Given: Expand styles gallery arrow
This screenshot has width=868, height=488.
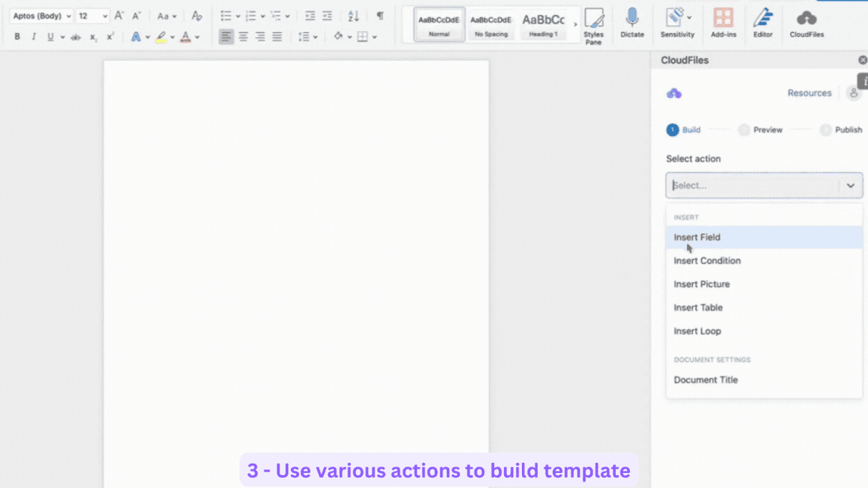Looking at the screenshot, I should (x=575, y=24).
